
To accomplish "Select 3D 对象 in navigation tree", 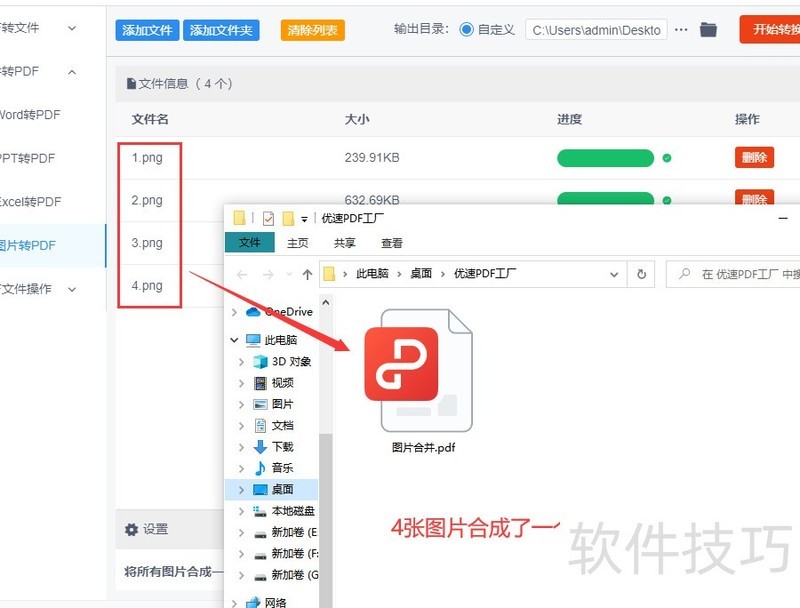I will click(x=291, y=362).
